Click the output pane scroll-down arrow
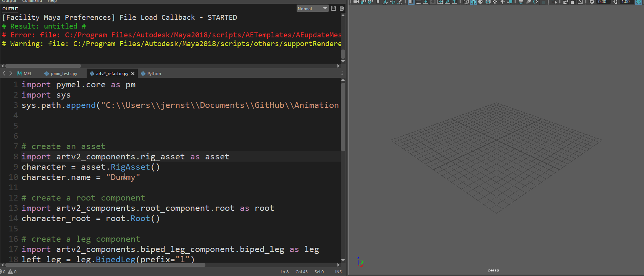This screenshot has height=276, width=644. (x=343, y=61)
